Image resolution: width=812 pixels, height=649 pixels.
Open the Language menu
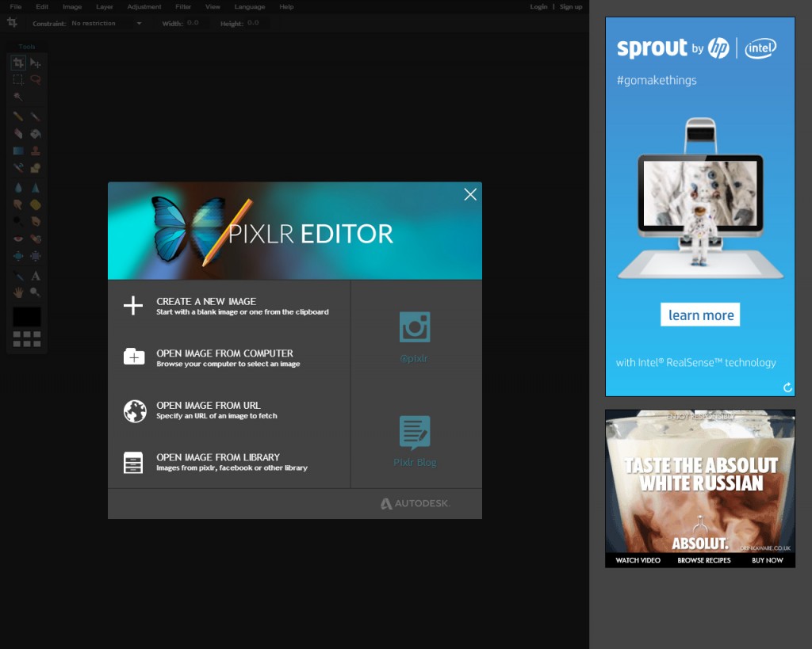(250, 6)
